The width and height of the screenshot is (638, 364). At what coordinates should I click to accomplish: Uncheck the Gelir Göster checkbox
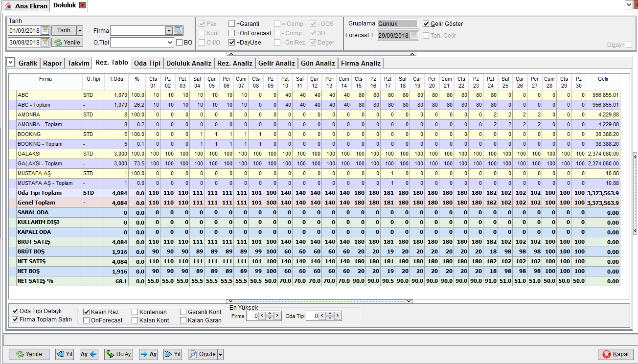(x=426, y=23)
